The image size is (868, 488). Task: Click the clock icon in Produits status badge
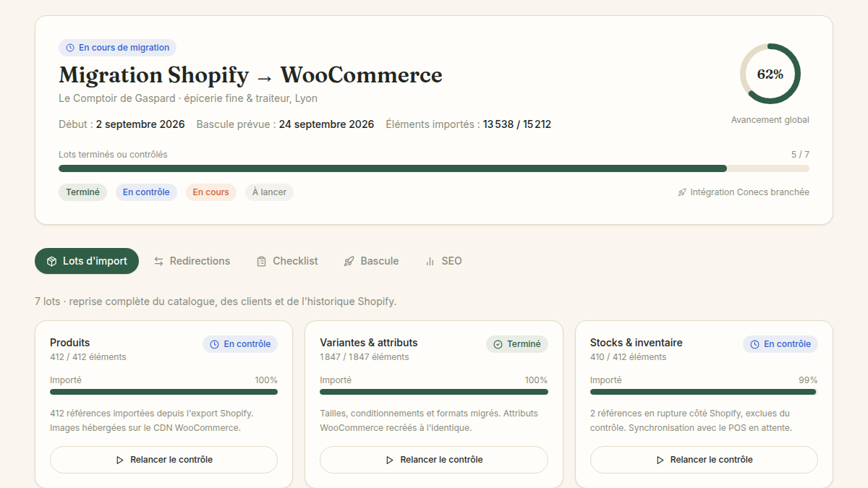(x=214, y=344)
